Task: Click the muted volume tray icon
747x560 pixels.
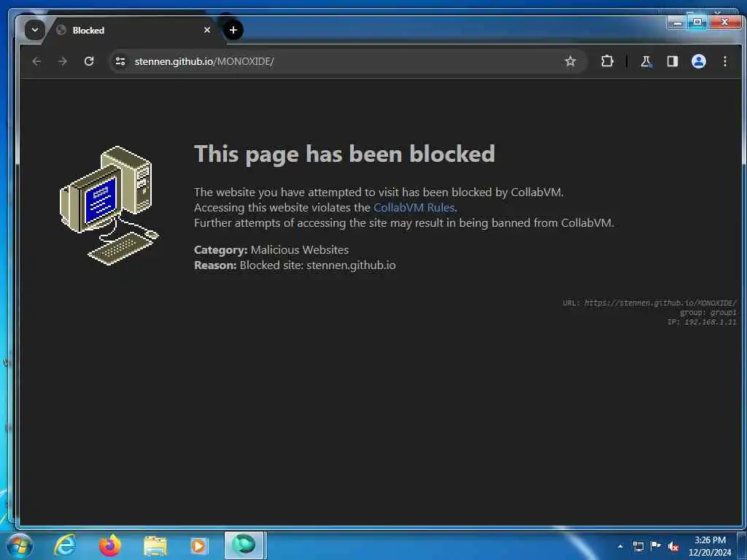Action: (673, 547)
